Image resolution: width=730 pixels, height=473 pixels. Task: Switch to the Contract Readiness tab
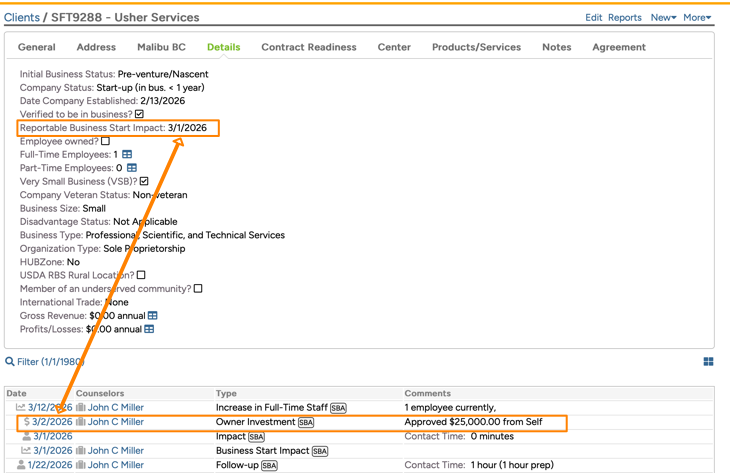pyautogui.click(x=308, y=47)
